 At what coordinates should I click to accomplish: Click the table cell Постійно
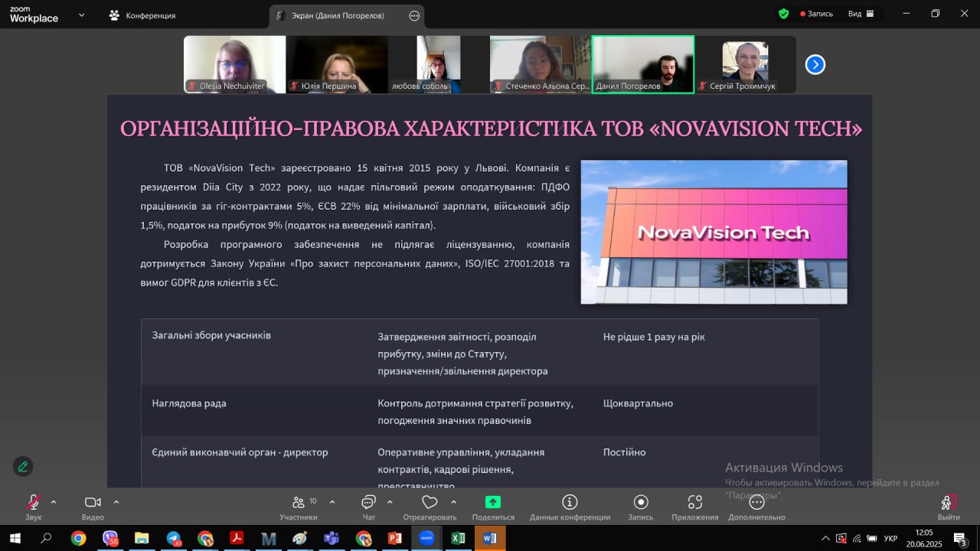tap(624, 452)
